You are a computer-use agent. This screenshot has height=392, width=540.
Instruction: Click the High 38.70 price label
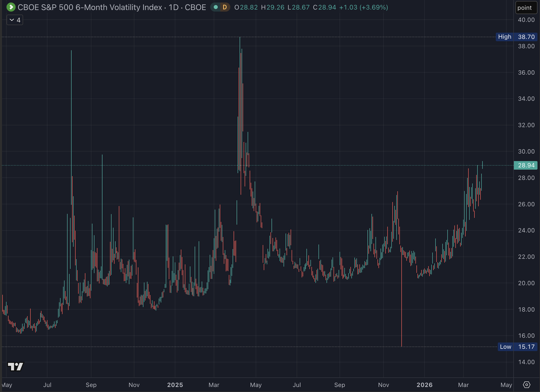coord(516,36)
